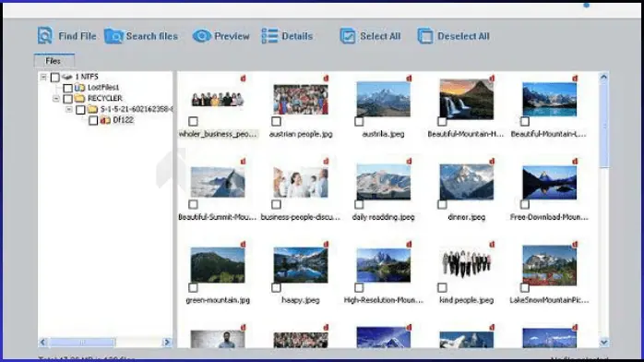Click the thumbnail panel vertical scrollbar thumb
This screenshot has width=644, height=362.
(603, 125)
